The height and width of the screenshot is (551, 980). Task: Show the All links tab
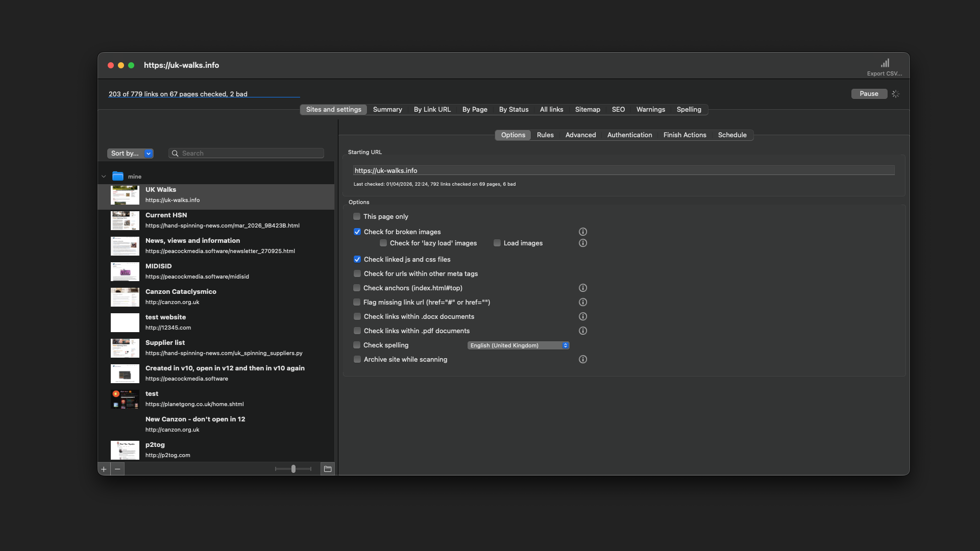551,109
